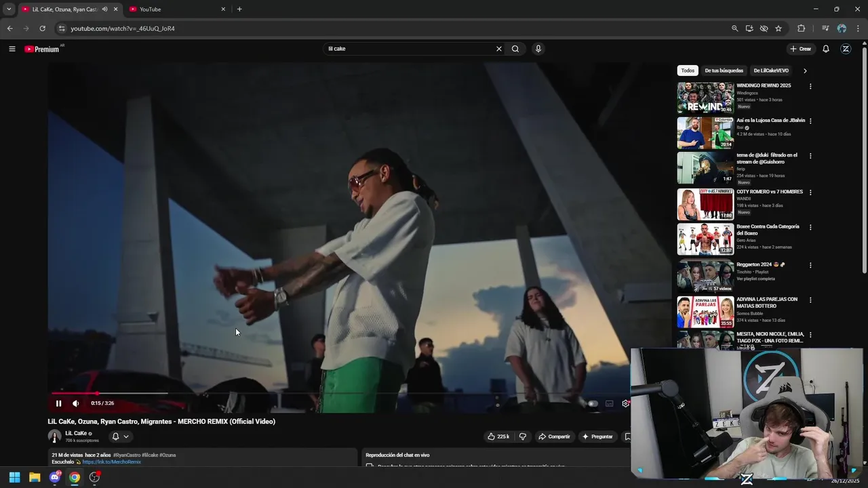Play the tema de @duki filtrado thumbnail
Viewport: 868px width, 488px height.
pos(705,167)
